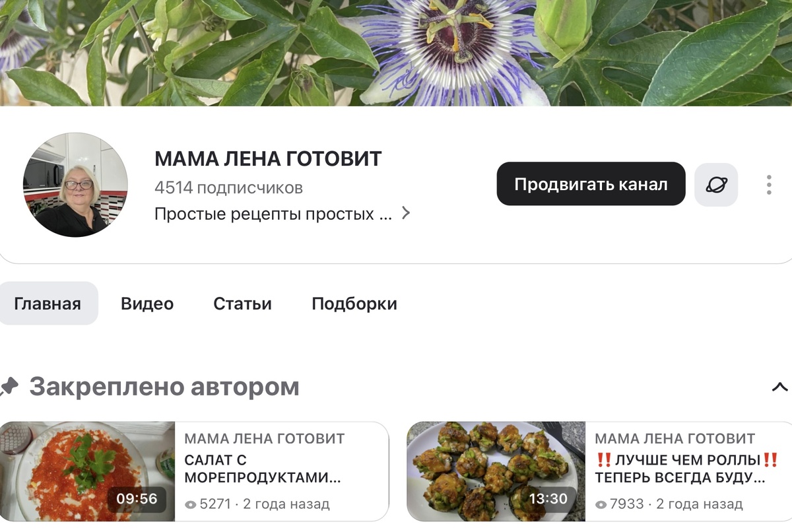The image size is (792, 532).
Task: Click the 09:56 duration badge
Action: tap(137, 500)
